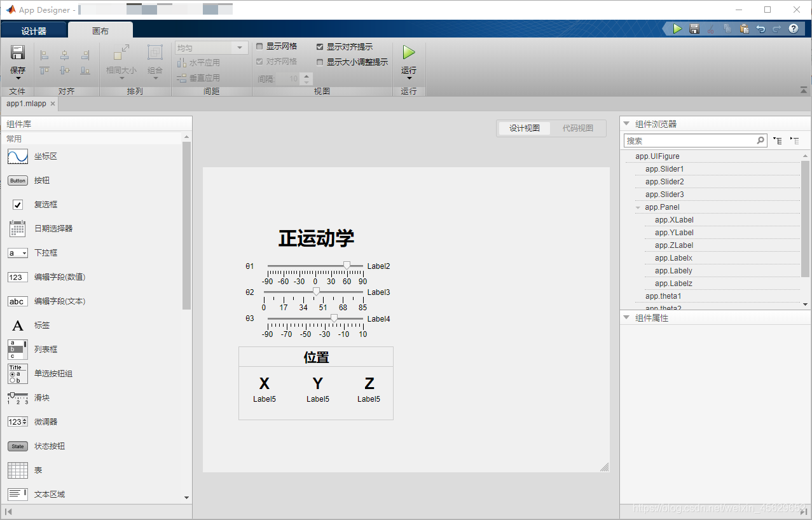Select the 微调器 (Spinner) component icon

click(17, 421)
